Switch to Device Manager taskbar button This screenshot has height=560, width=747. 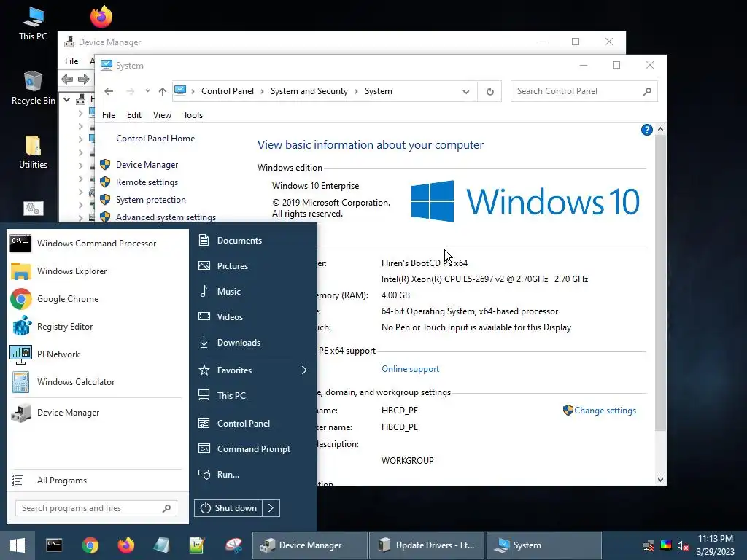[310, 545]
